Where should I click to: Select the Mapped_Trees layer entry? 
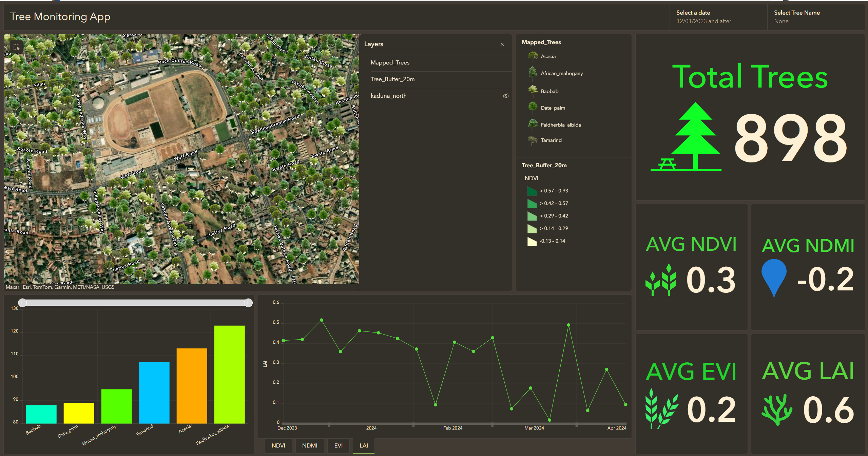tap(390, 63)
